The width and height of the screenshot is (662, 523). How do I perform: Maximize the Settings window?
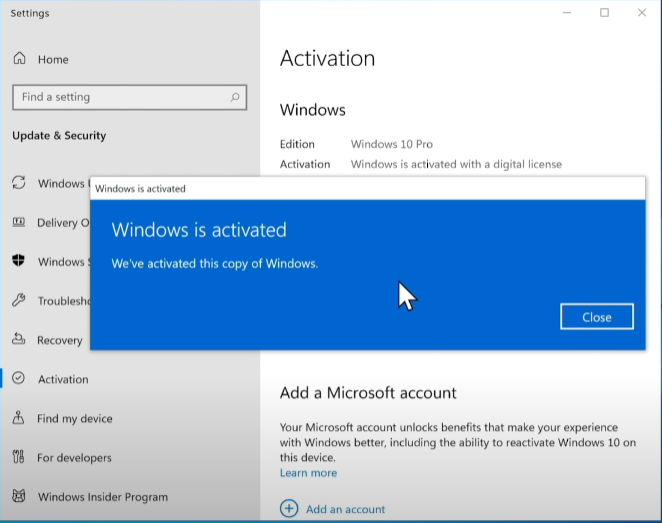click(605, 13)
